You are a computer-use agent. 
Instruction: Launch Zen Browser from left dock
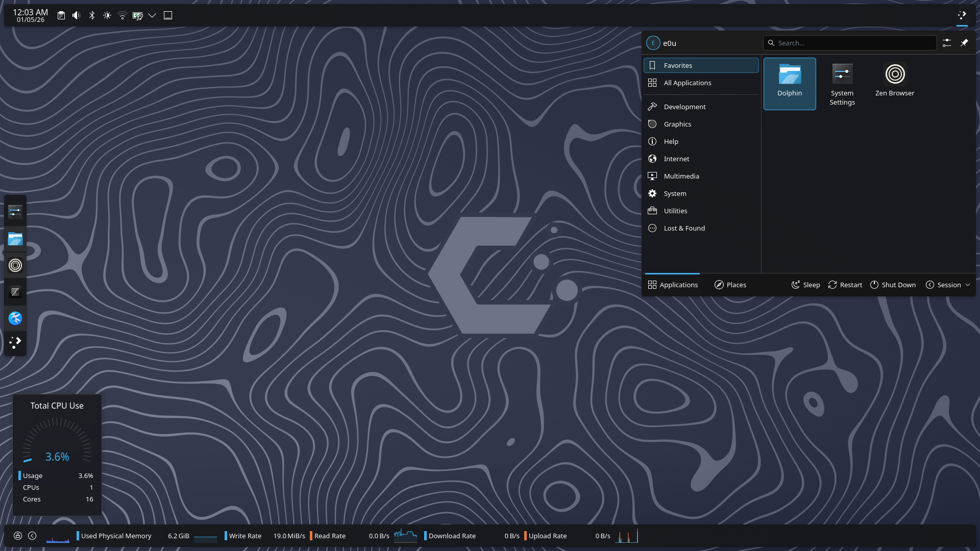point(15,265)
